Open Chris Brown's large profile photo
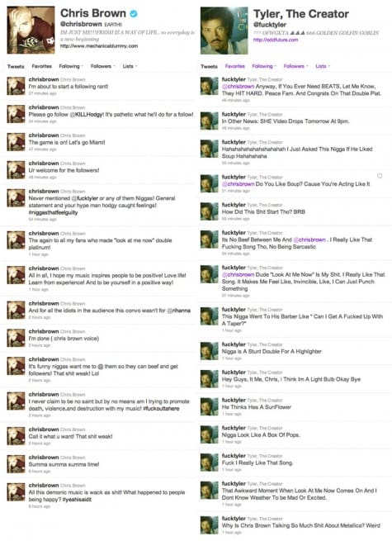The width and height of the screenshot is (392, 541). tap(31, 30)
